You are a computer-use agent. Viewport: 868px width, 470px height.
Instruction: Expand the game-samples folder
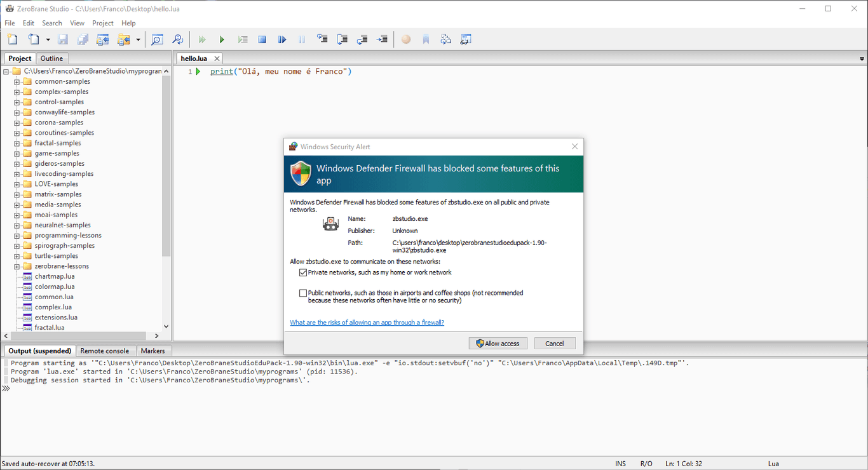pos(17,152)
